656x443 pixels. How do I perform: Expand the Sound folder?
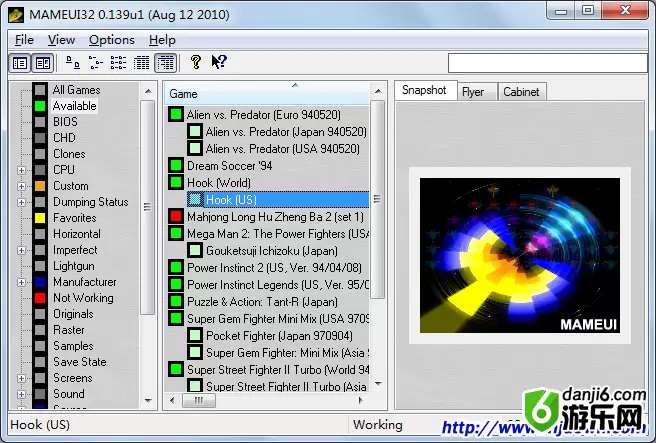[x=21, y=394]
